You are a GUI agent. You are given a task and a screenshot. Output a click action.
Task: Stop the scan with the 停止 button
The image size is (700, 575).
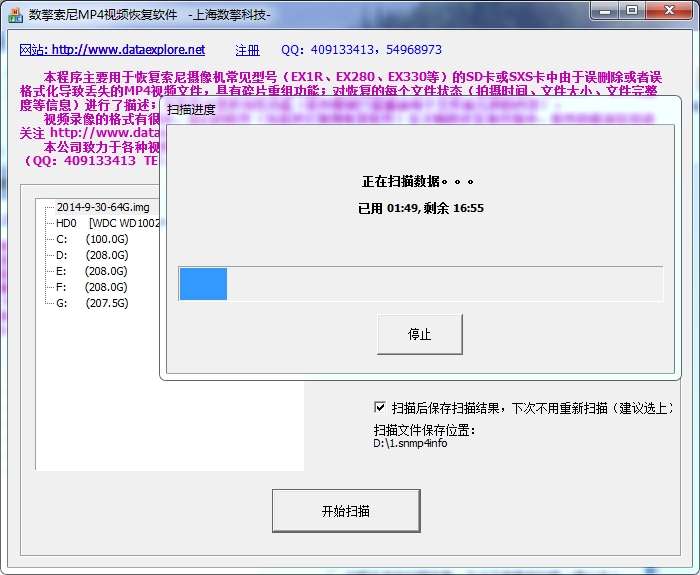[x=420, y=334]
